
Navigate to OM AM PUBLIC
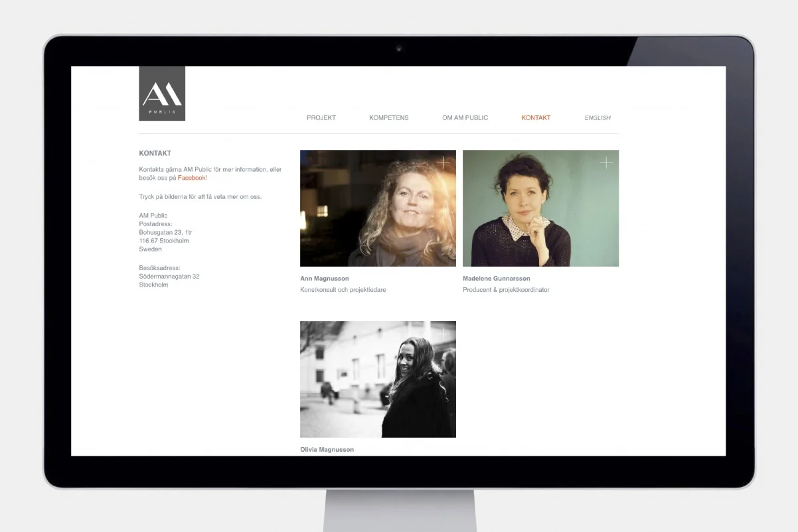464,117
